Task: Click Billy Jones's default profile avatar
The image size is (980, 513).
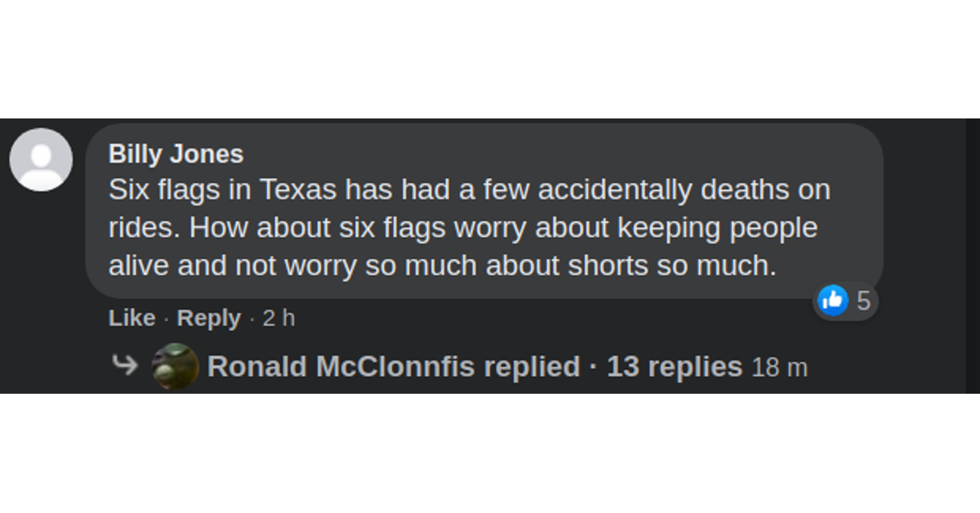Action: pyautogui.click(x=41, y=159)
